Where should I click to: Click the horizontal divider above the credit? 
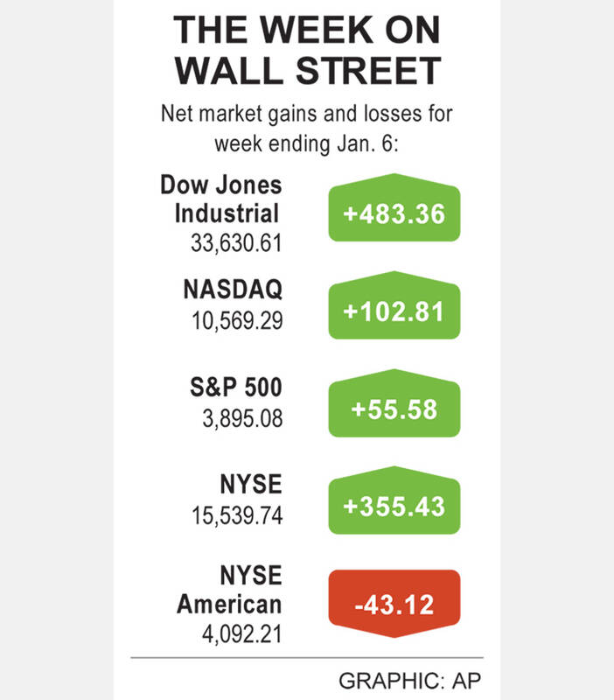click(307, 658)
